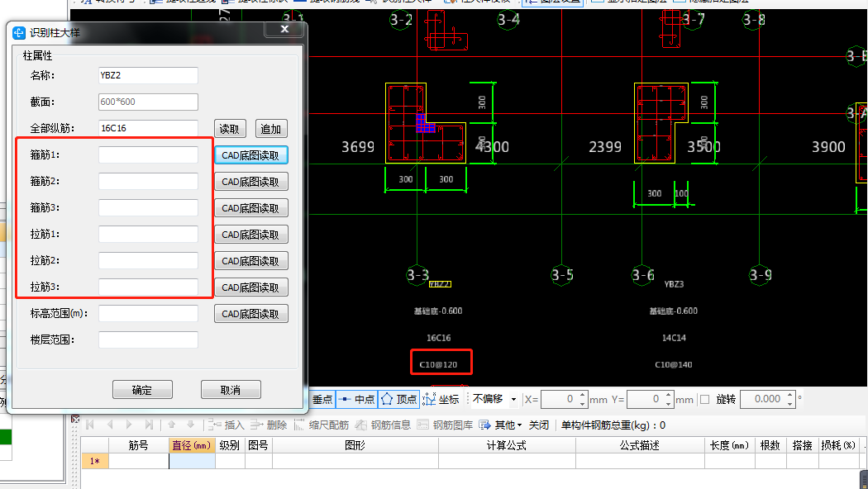Go to previous rebar record icon

(110, 425)
